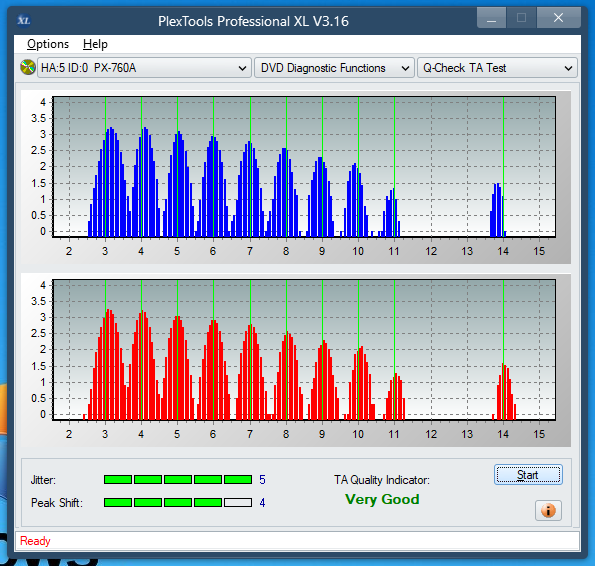Click the Jitter label
595x566 pixels.
tap(43, 480)
